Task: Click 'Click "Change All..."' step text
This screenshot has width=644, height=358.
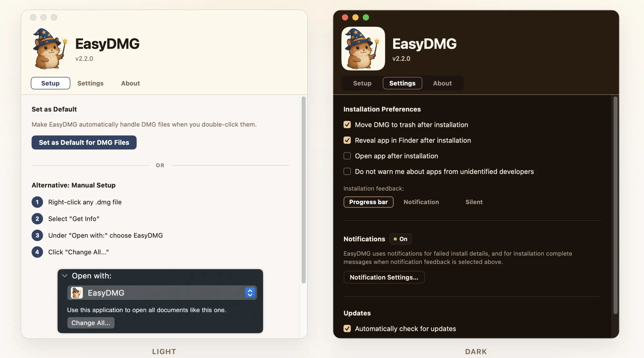Action: (x=78, y=252)
